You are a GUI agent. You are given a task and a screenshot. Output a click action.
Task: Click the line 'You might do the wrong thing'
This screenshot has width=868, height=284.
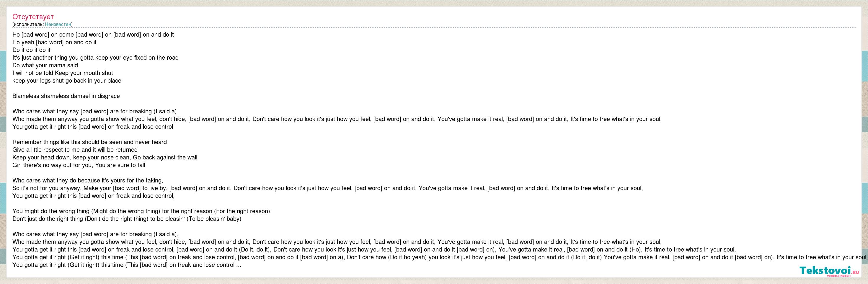(x=142, y=211)
